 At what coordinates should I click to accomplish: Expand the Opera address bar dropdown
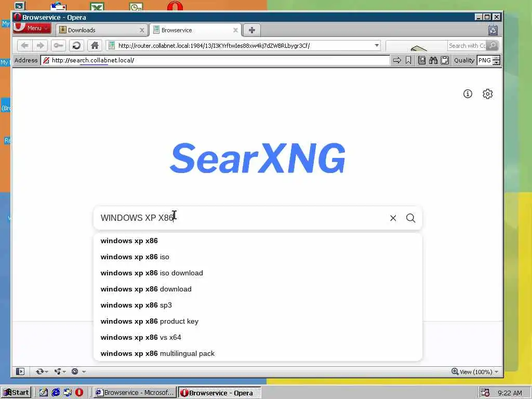point(377,46)
